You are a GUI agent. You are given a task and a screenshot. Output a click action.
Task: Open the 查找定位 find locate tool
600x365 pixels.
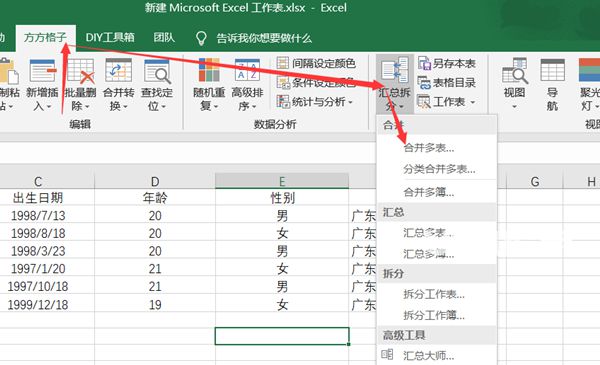(x=157, y=85)
